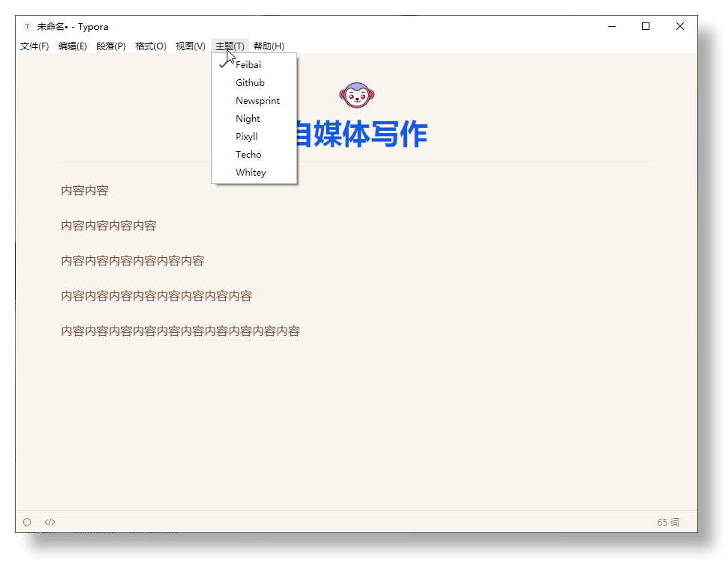Click the monkey avatar image

[356, 95]
